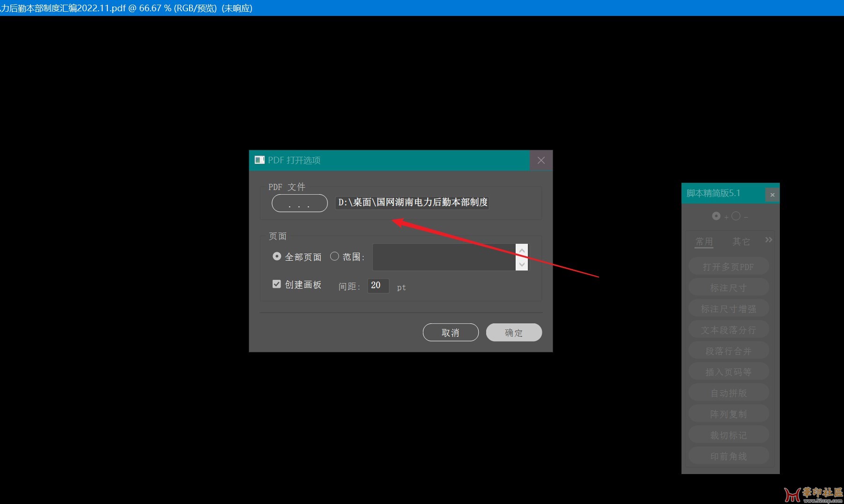Select the '+' radio button in script panel
The image size is (844, 504).
(x=716, y=216)
